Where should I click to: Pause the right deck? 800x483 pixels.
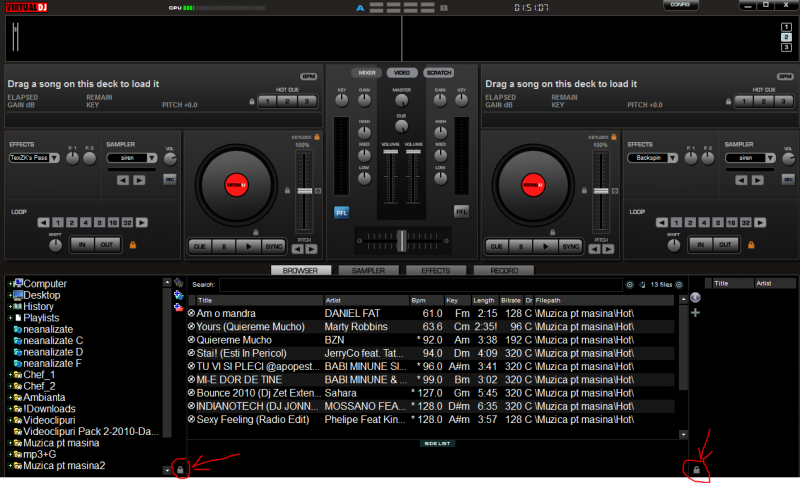[521, 246]
